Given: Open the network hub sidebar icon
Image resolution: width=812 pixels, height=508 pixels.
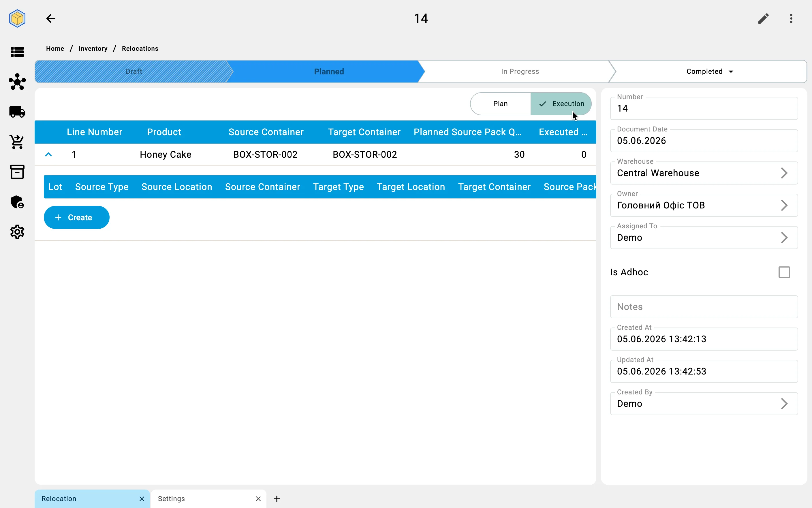Looking at the screenshot, I should 17,82.
